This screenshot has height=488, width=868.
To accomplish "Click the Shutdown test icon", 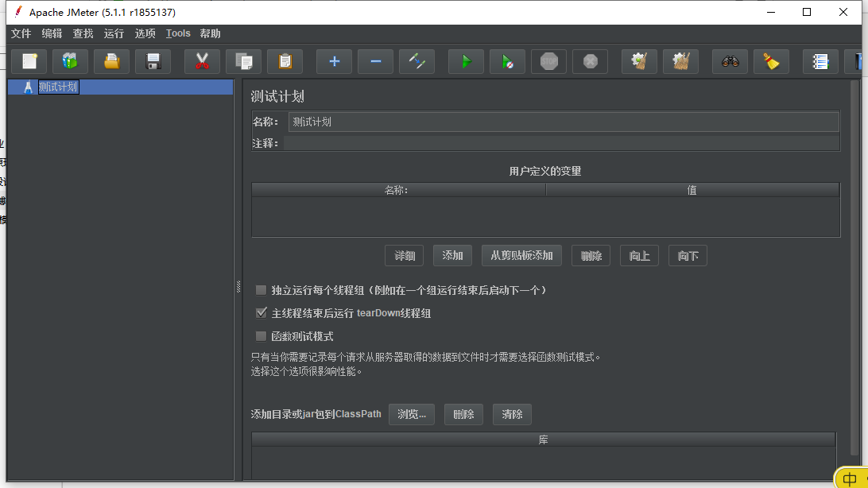I will [x=590, y=61].
